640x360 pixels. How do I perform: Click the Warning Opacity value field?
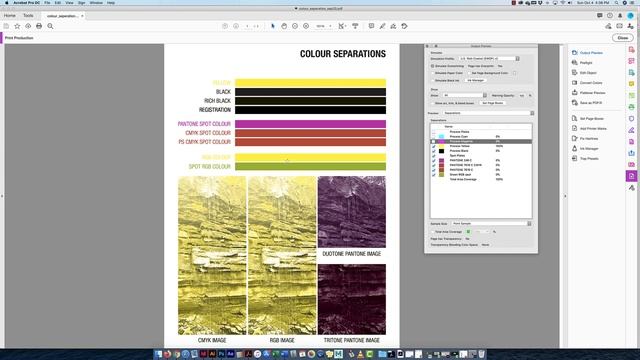(522, 96)
